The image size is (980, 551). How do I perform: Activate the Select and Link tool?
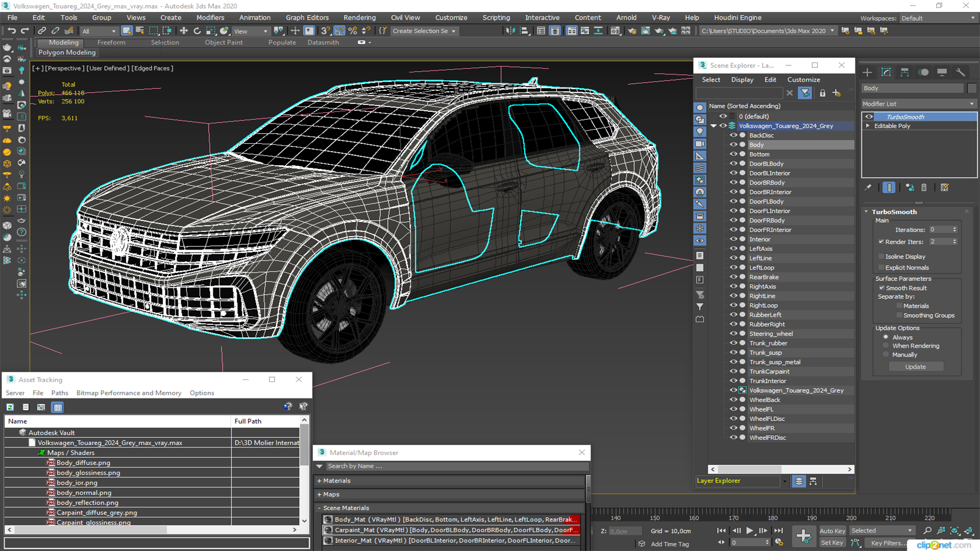[42, 31]
